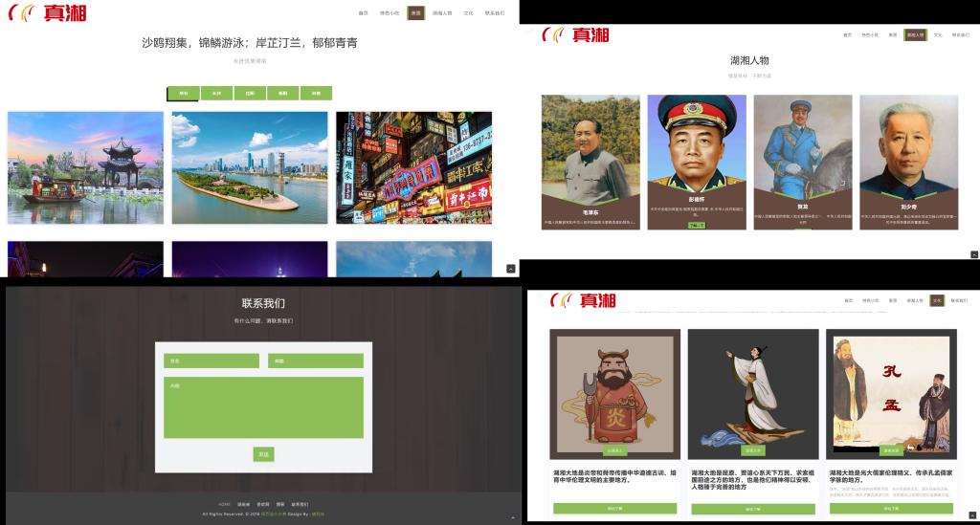Click the green 发送 submit button
980x525 pixels.
[263, 453]
